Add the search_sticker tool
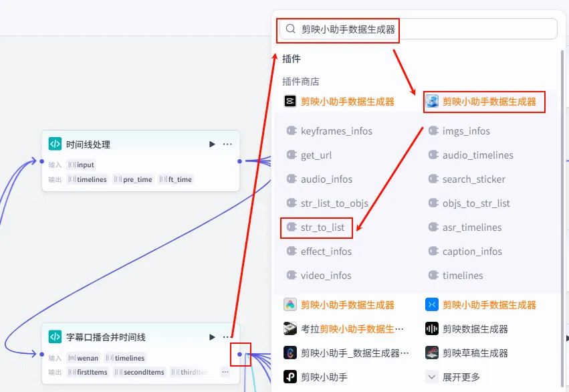The image size is (569, 392). [467, 179]
